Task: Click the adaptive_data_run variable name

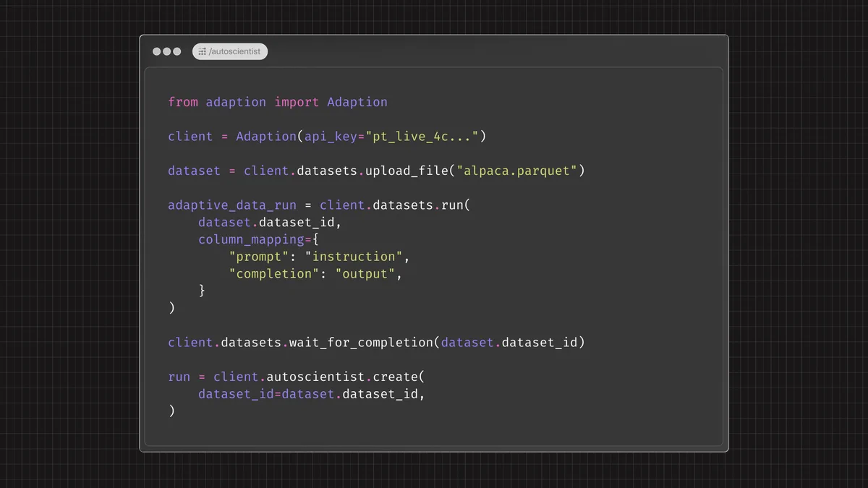Action: click(232, 205)
